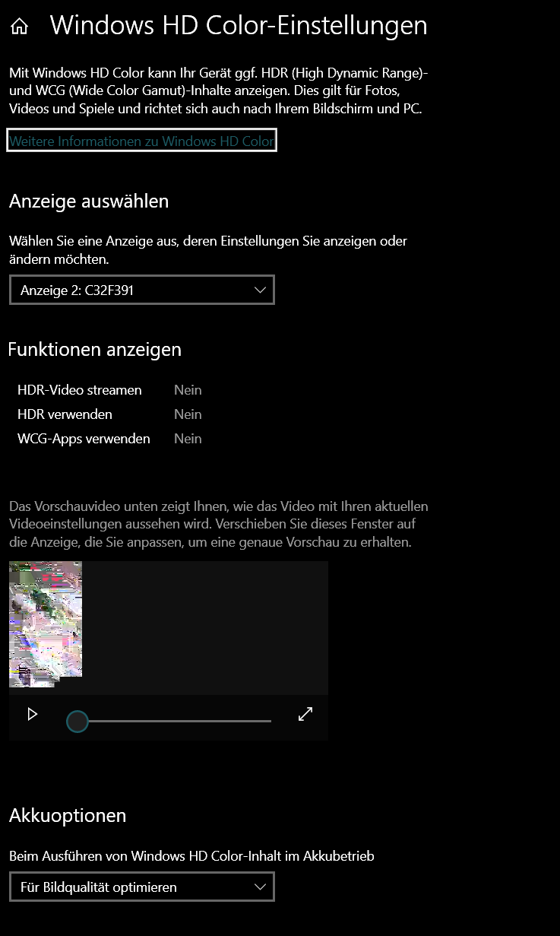This screenshot has width=560, height=936.
Task: Open the Anzeige 2: C32F391 display dropdown
Action: coord(142,290)
